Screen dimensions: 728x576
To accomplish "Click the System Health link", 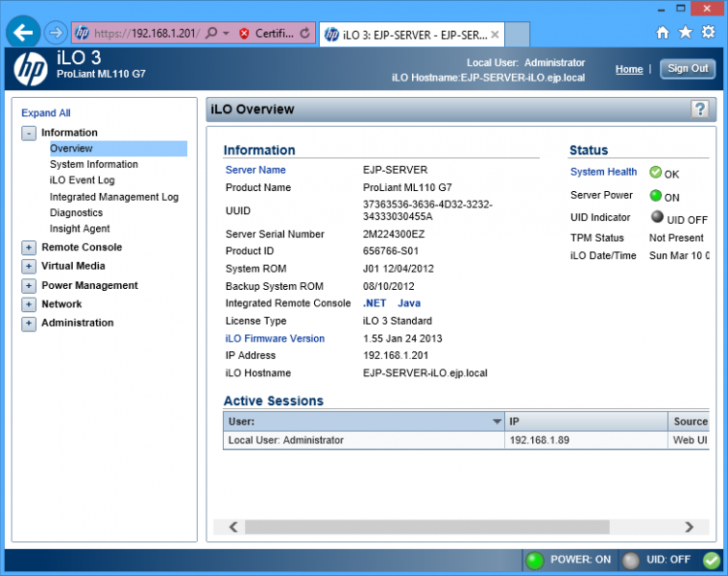I will coord(603,172).
